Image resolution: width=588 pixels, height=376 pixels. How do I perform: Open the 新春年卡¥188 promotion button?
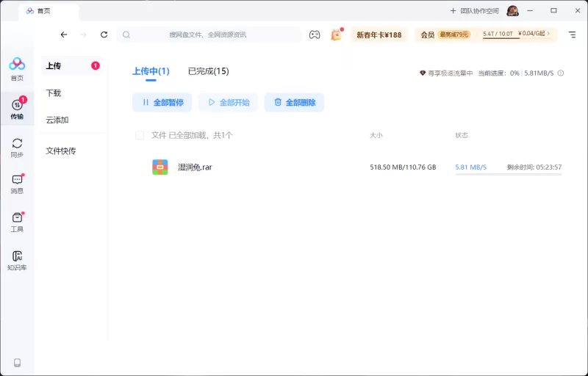pyautogui.click(x=379, y=35)
